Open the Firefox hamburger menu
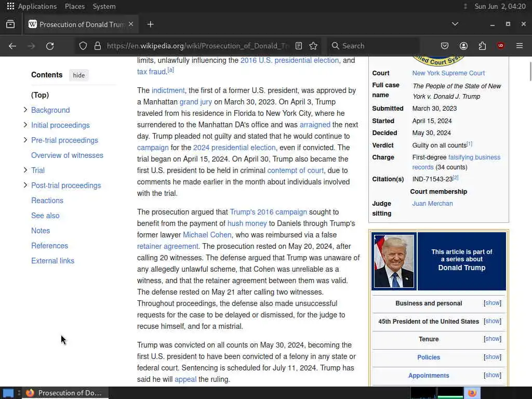This screenshot has height=399, width=532. point(520,46)
